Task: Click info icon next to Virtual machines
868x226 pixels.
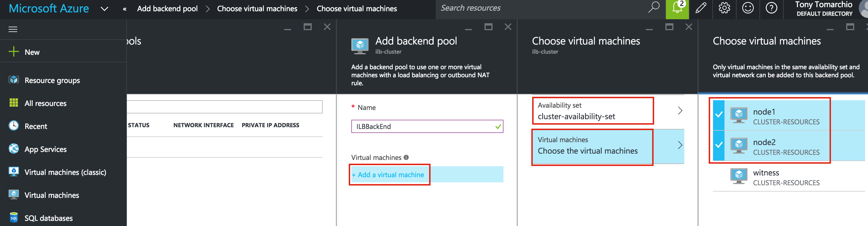Action: pos(406,157)
